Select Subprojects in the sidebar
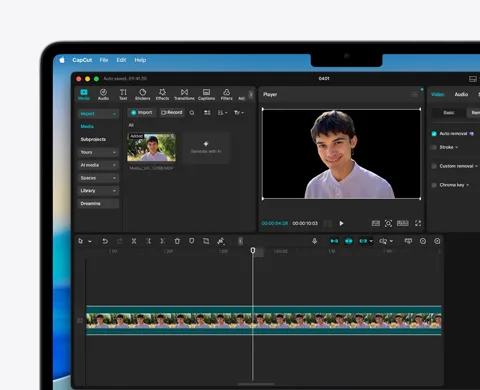The width and height of the screenshot is (480, 390). (93, 139)
